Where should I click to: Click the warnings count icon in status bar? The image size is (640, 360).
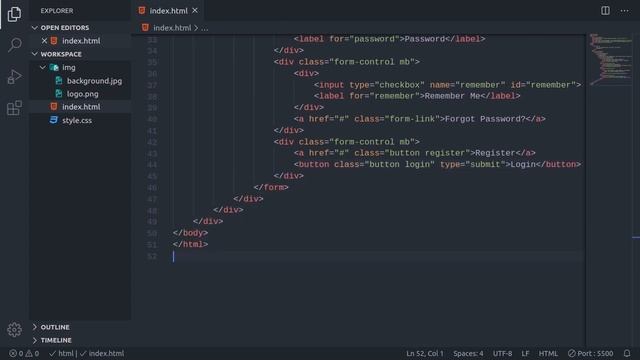tap(29, 353)
